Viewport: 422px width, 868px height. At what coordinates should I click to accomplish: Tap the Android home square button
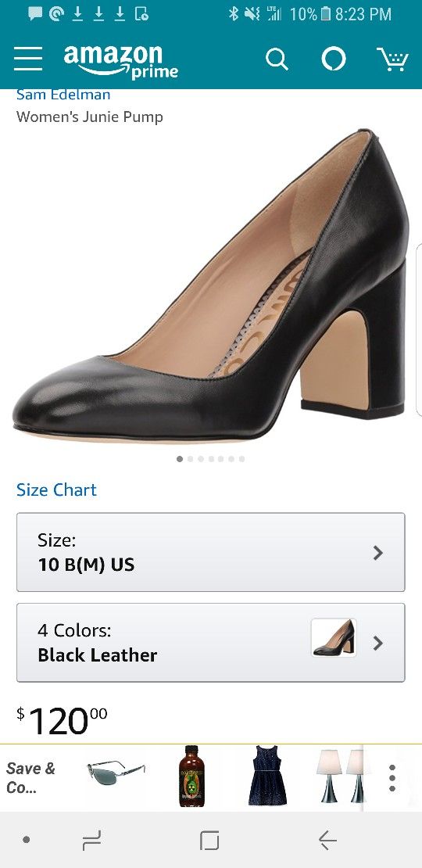click(x=209, y=841)
